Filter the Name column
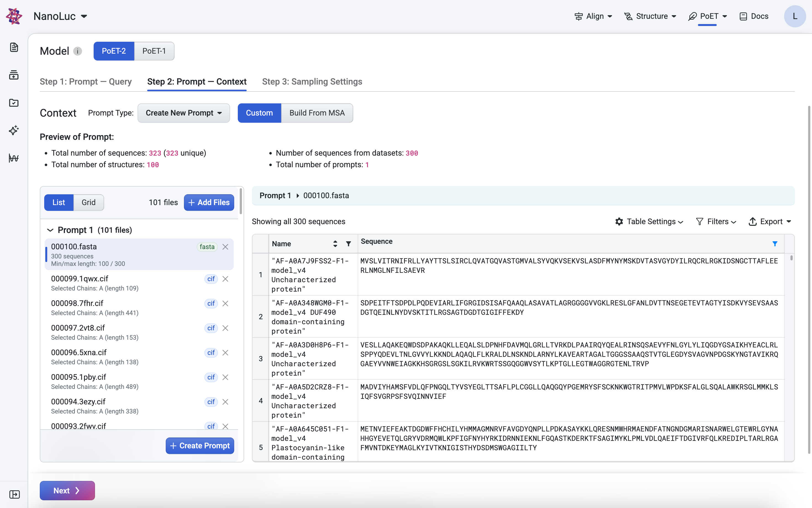The height and width of the screenshot is (508, 812). click(x=349, y=243)
